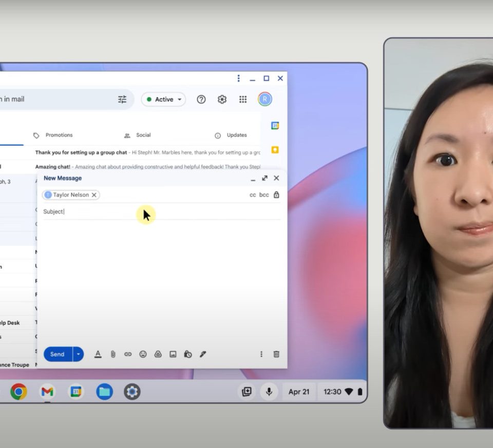Screen dimensions: 493x448
Task: Toggle confidential mode lock-clock icon
Action: (188, 354)
